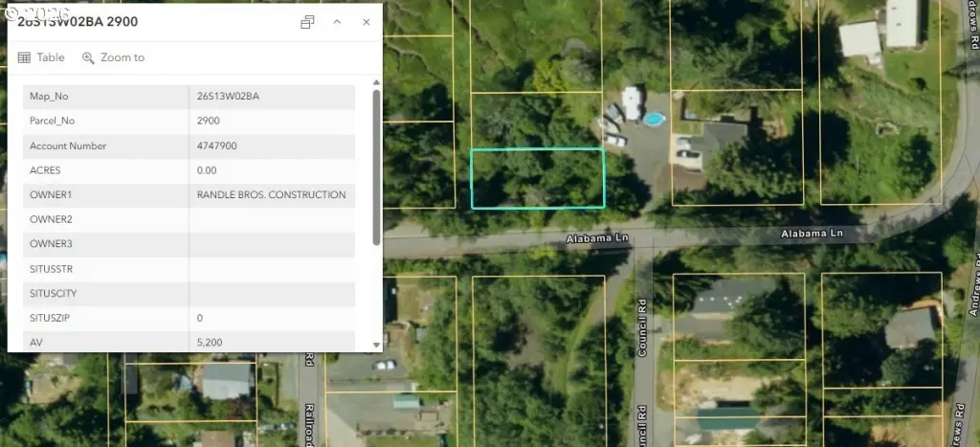Click the Parcel_No 2900 row
Viewport: 980px width, 447px height.
tap(189, 121)
